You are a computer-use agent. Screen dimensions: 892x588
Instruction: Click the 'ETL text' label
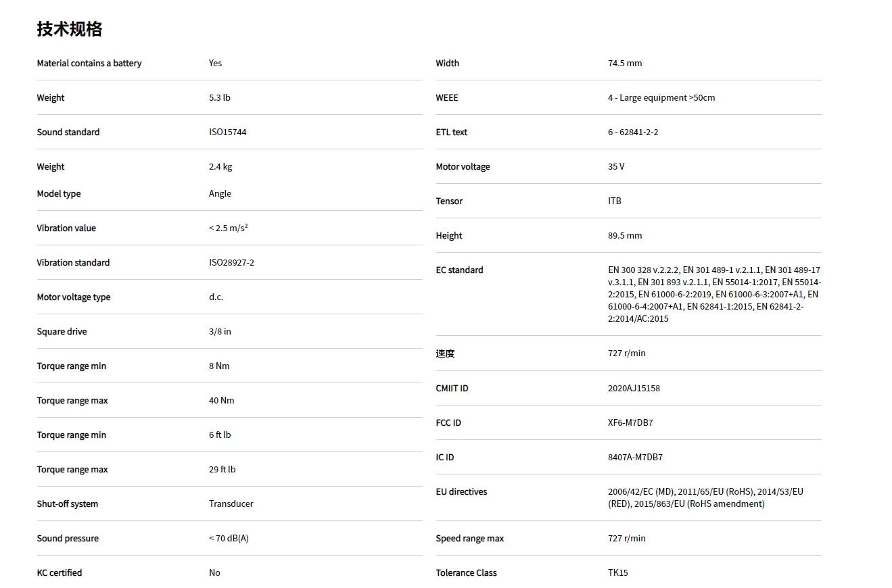point(452,132)
